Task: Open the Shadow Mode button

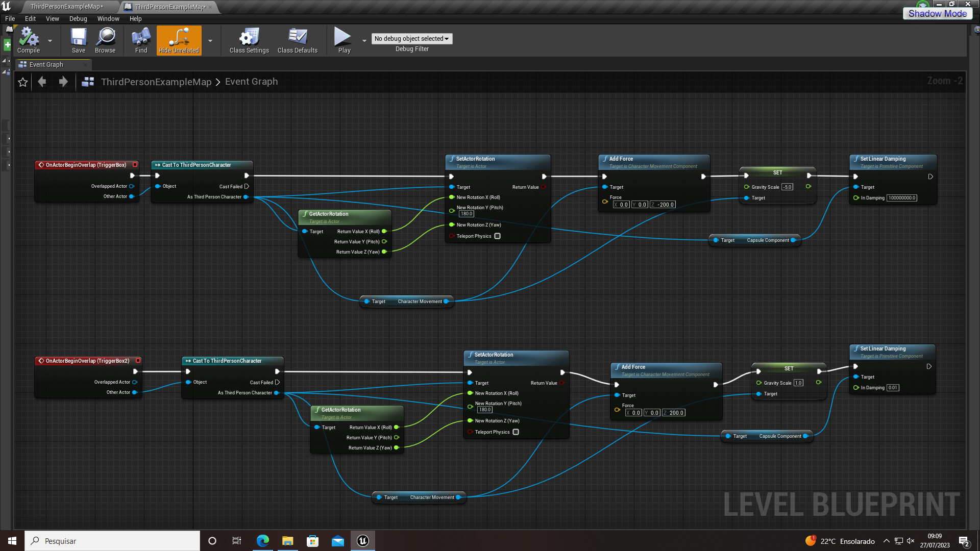Action: 937,14
